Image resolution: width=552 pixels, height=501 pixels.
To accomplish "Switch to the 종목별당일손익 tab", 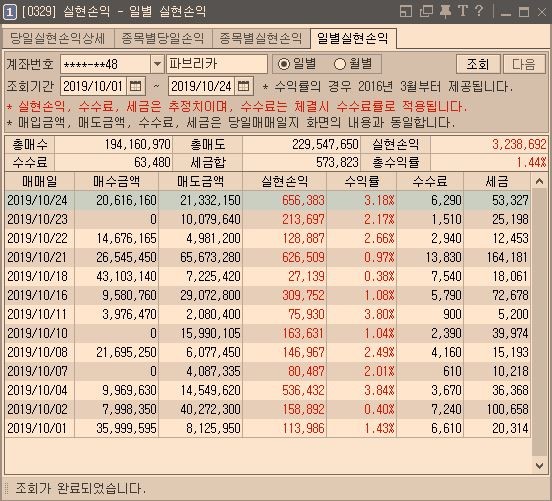I will [x=163, y=38].
